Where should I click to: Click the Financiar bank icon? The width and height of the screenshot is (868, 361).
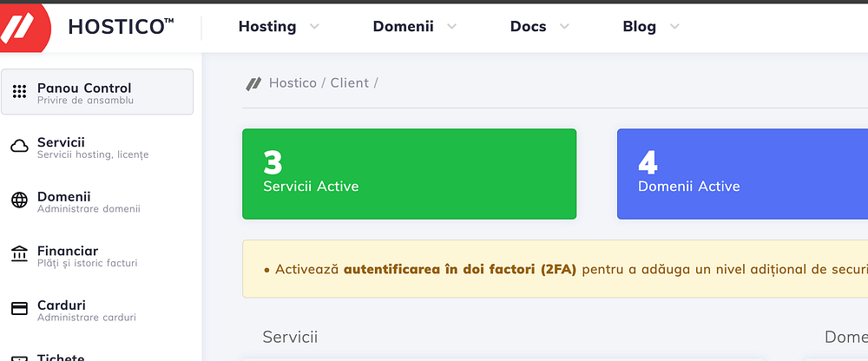tap(19, 255)
